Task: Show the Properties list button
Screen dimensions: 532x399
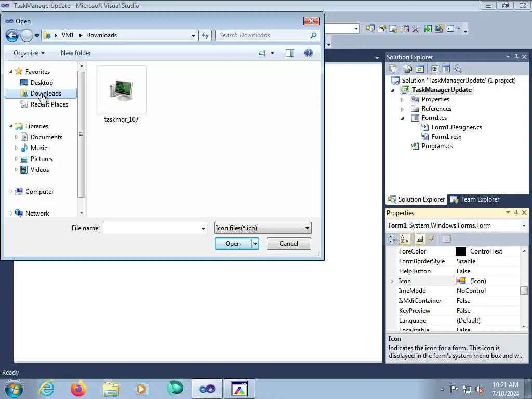Action: 420,239
